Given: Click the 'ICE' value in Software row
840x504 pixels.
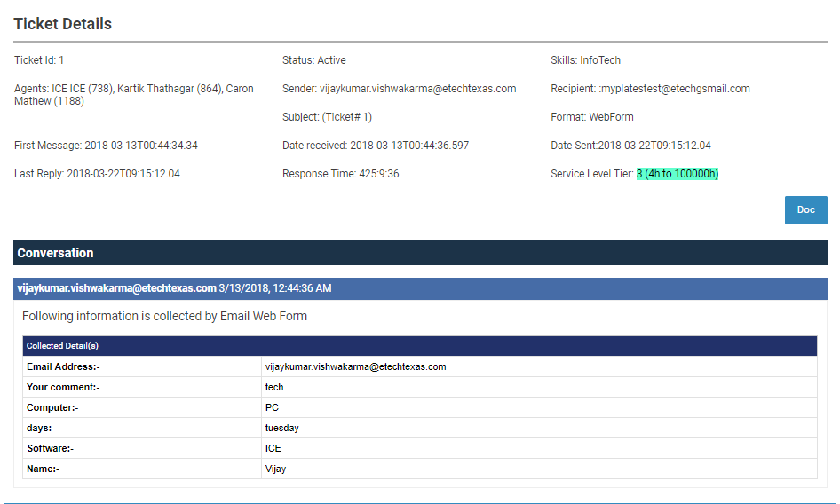Looking at the screenshot, I should point(273,448).
